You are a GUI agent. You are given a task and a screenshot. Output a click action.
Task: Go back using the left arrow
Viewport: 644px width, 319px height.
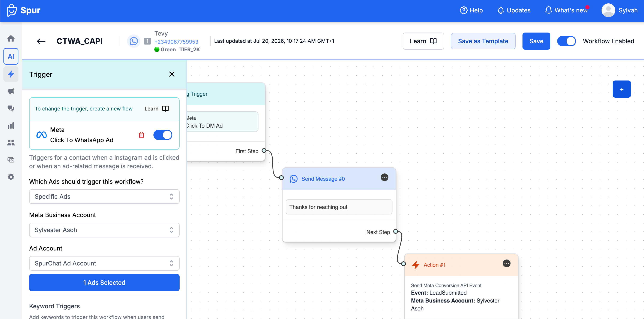[x=41, y=41]
